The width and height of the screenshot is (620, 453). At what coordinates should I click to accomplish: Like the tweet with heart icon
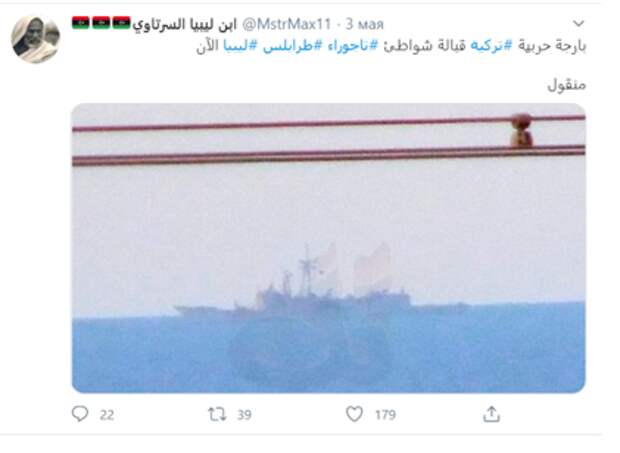354,414
